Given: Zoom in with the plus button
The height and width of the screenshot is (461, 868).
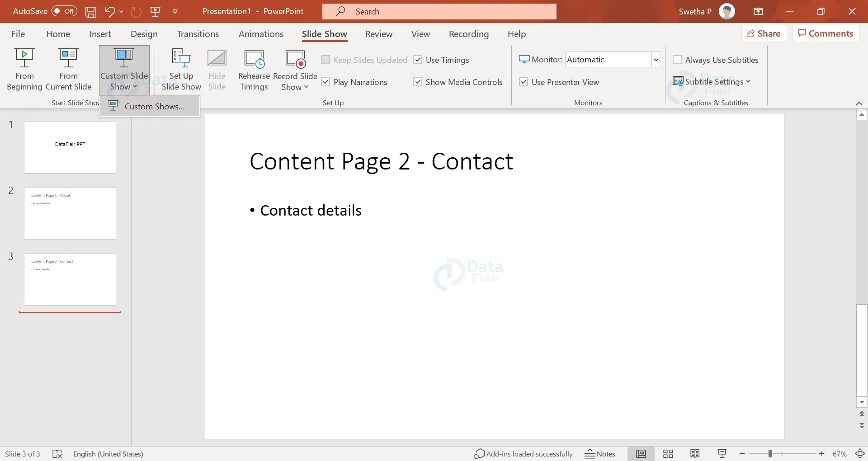Looking at the screenshot, I should 822,454.
